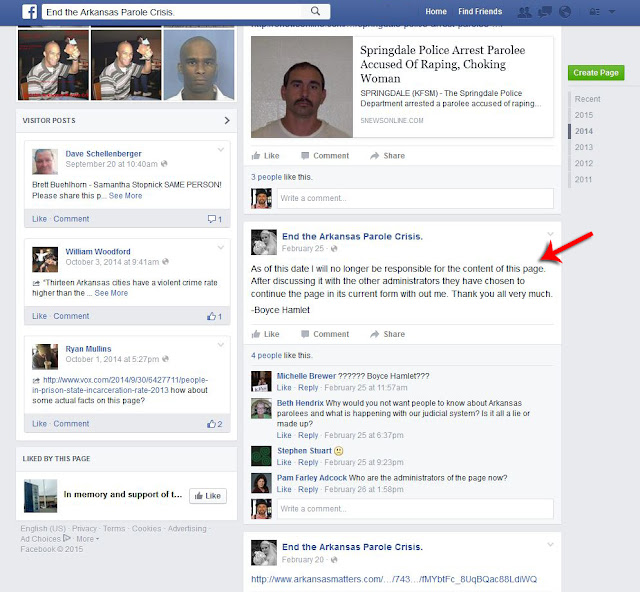
Task: Like the Boyce Hamlet February 25 post
Action: [x=265, y=334]
